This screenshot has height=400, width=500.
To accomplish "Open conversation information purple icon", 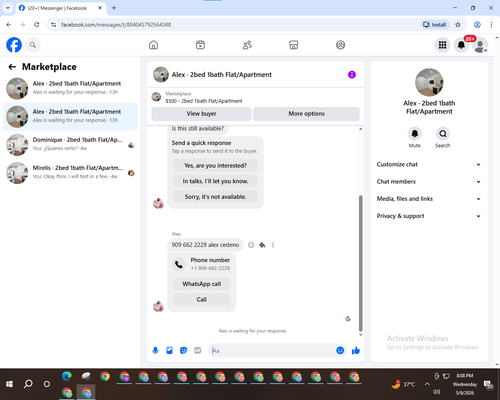I will click(352, 75).
